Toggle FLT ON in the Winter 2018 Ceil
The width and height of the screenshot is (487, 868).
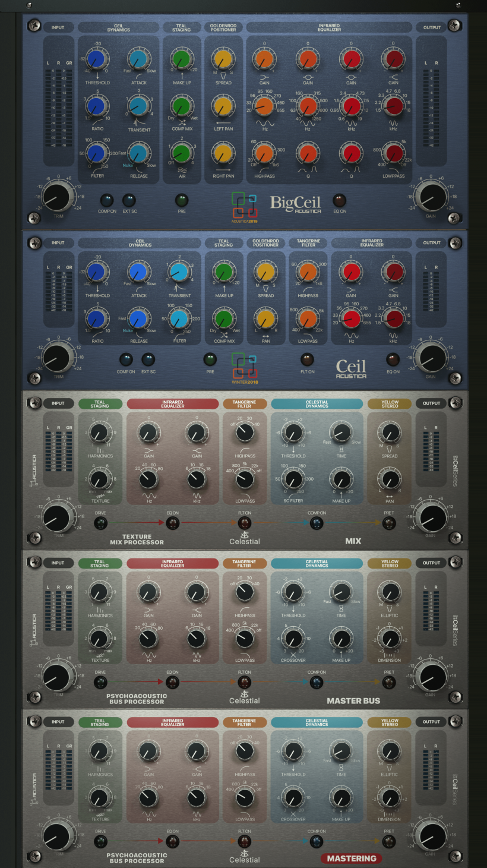(306, 359)
